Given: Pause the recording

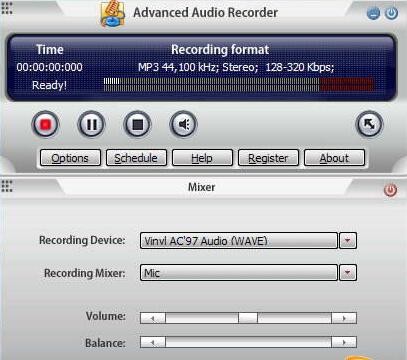Looking at the screenshot, I should pyautogui.click(x=91, y=124).
